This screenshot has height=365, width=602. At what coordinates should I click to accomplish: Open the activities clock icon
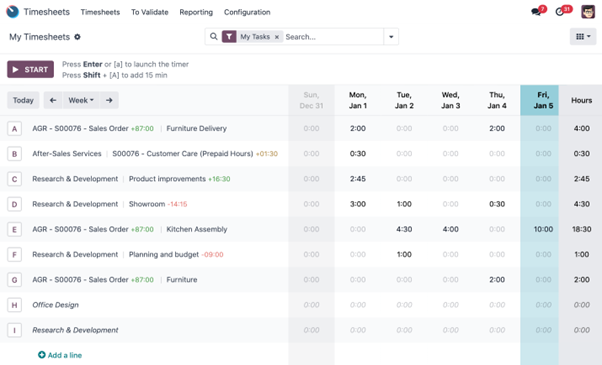[560, 12]
